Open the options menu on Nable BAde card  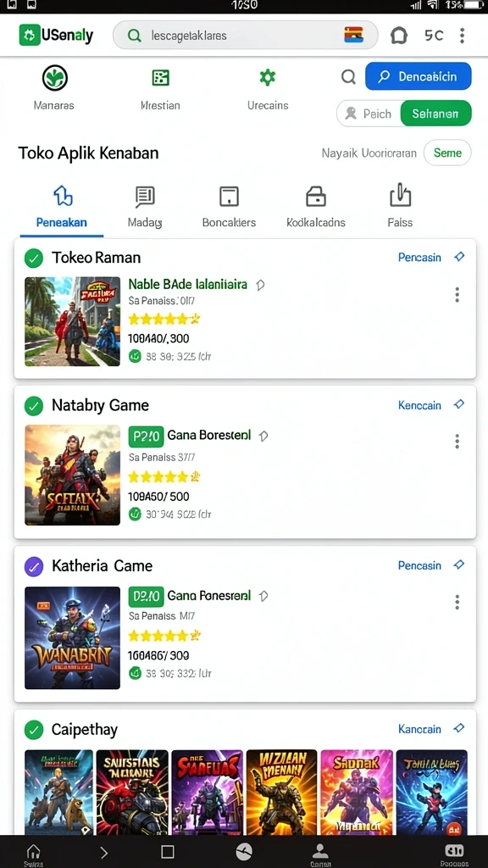pos(457,294)
